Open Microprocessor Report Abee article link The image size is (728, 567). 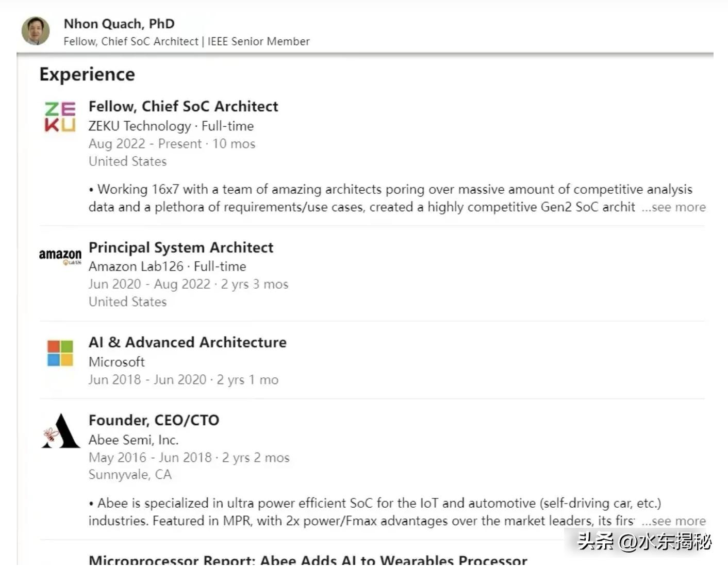point(308,560)
